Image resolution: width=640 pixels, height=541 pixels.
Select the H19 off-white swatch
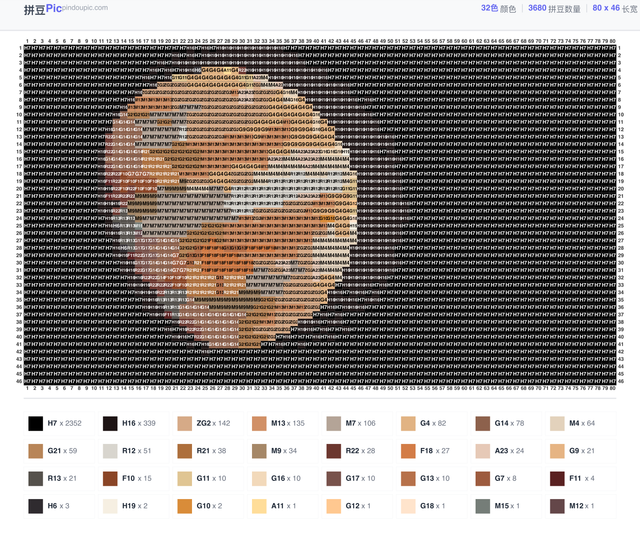(110, 506)
